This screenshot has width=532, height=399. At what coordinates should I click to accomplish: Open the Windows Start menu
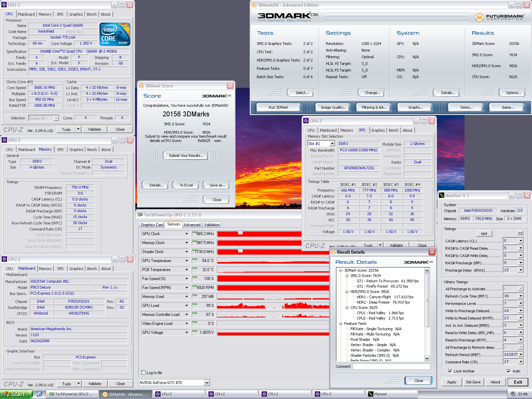pyautogui.click(x=16, y=394)
